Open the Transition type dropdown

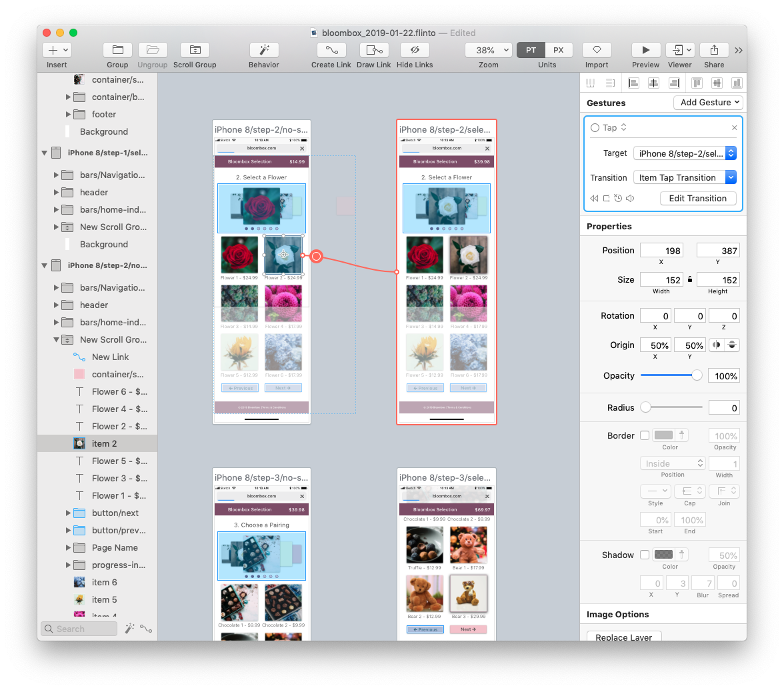click(685, 177)
